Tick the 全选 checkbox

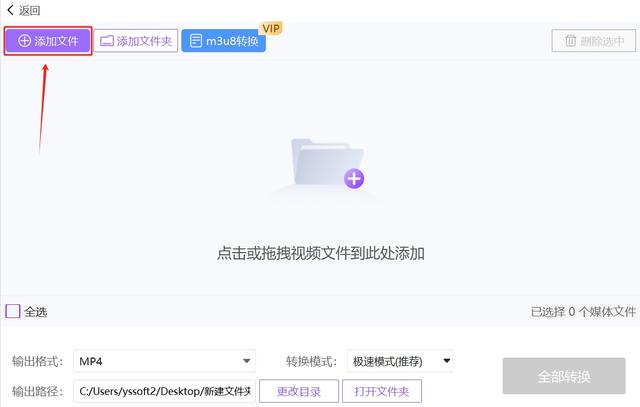[x=13, y=311]
